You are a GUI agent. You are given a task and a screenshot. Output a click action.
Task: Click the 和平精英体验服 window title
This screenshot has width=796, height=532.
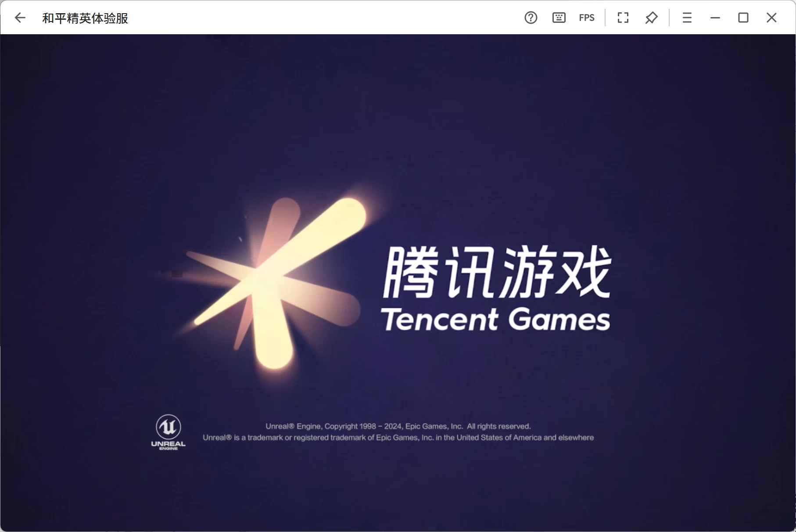pos(85,18)
